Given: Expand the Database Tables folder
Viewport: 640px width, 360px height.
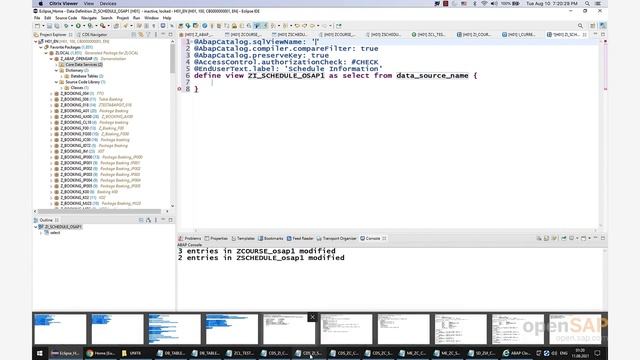Looking at the screenshot, I should point(62,76).
